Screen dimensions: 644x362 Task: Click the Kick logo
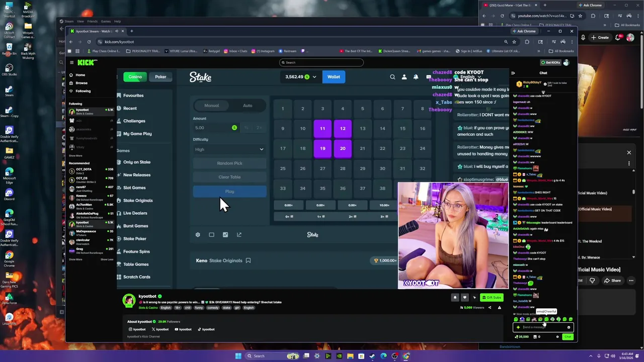(x=87, y=62)
